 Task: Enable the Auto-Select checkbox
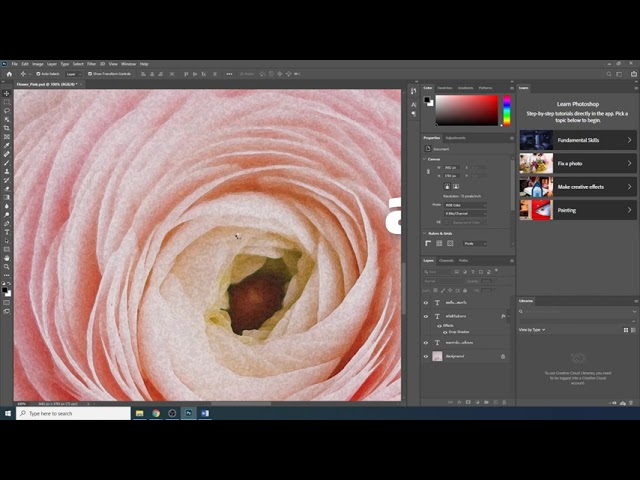coord(38,74)
